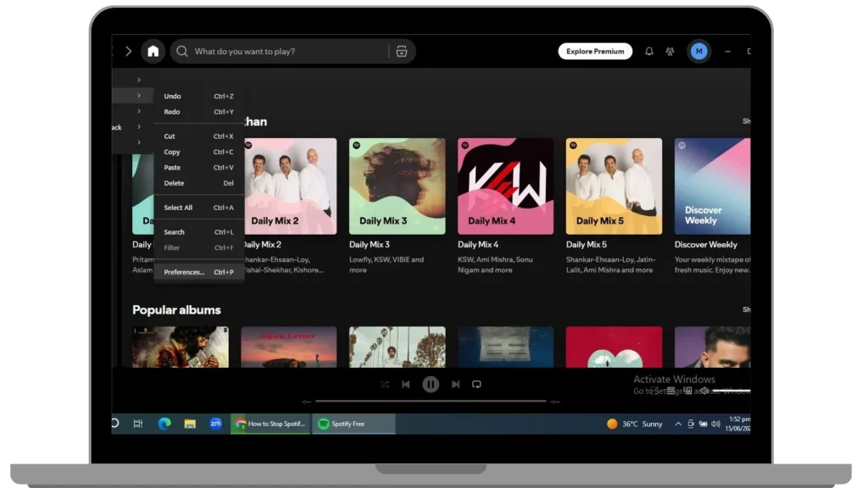Seek within the playback progress bar
868x488 pixels.
431,401
